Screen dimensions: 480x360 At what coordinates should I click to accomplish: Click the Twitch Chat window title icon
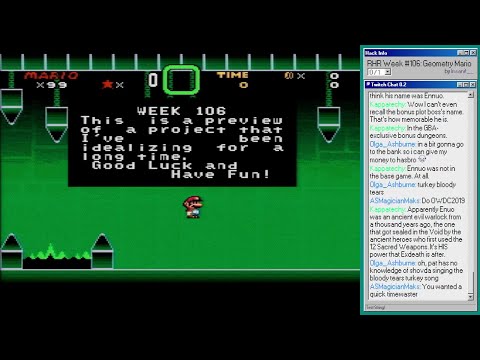click(368, 85)
